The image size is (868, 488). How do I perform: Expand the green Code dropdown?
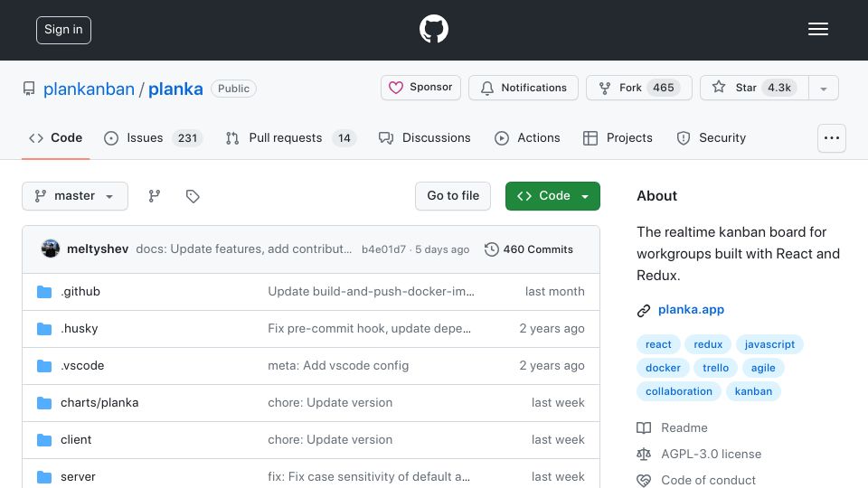point(552,196)
